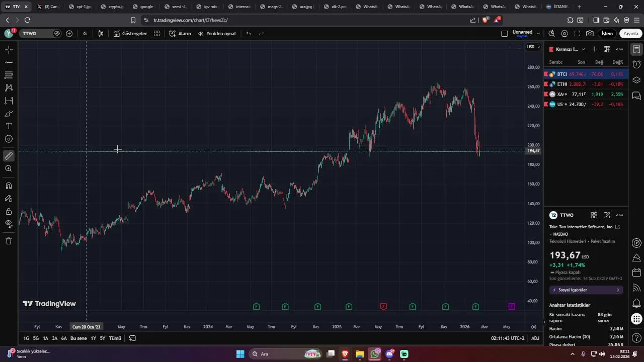Toggle fullscreen mode icon

click(577, 34)
